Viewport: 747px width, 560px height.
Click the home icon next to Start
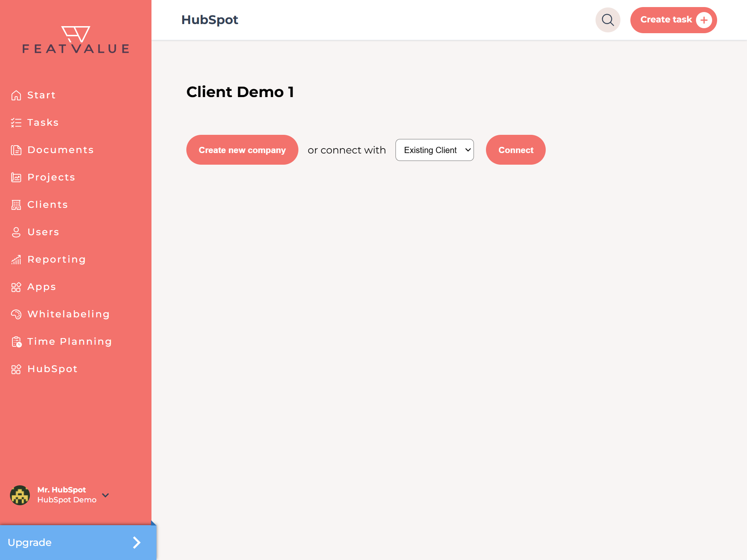click(x=16, y=95)
